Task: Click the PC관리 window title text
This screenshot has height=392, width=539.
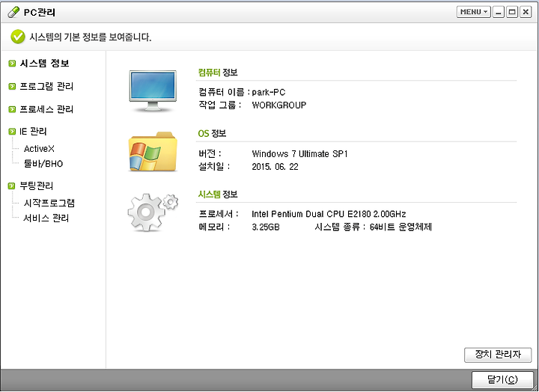Action: pyautogui.click(x=40, y=13)
